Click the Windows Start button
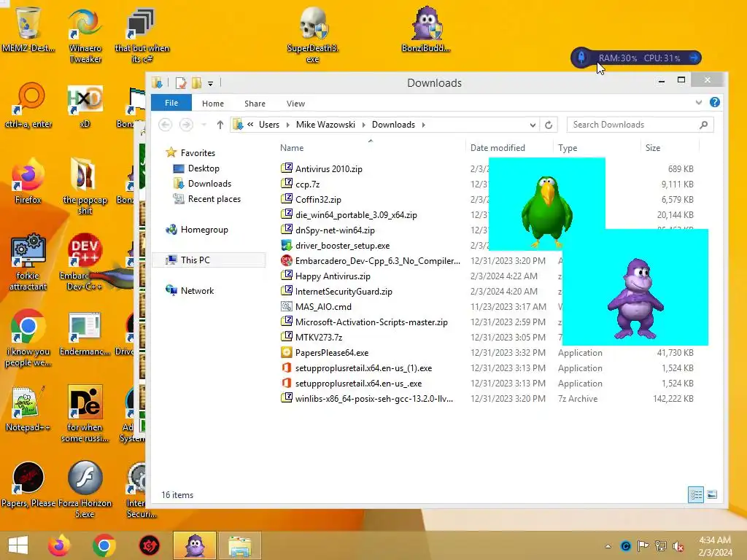Screen dimensions: 747x560 click(x=18, y=545)
